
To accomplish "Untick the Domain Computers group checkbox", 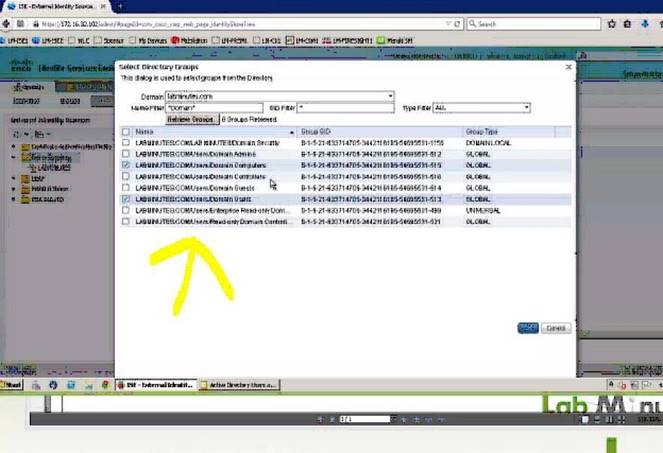I will click(126, 165).
